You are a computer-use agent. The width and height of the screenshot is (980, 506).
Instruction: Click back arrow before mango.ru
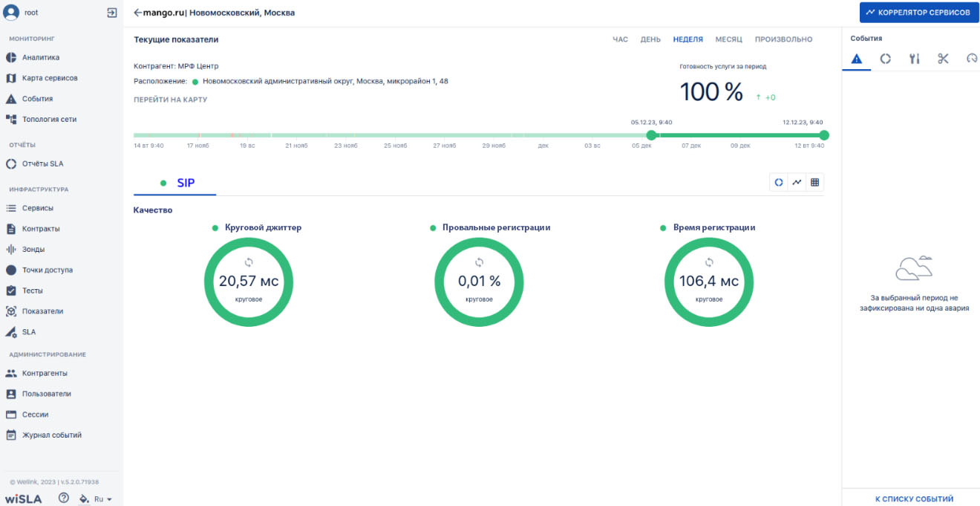tap(137, 13)
